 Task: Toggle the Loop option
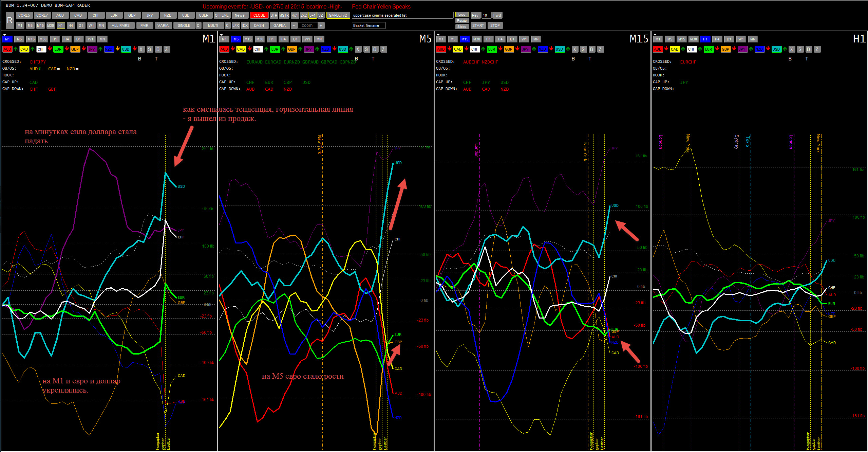pyautogui.click(x=462, y=15)
